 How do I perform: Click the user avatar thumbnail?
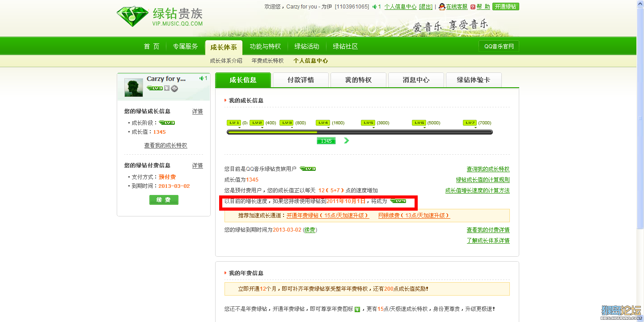tap(134, 88)
